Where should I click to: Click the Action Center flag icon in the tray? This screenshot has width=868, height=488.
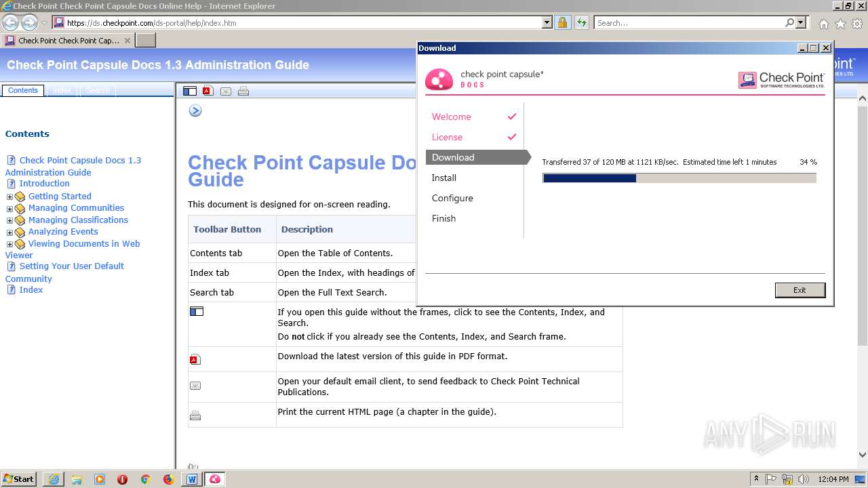click(x=771, y=479)
